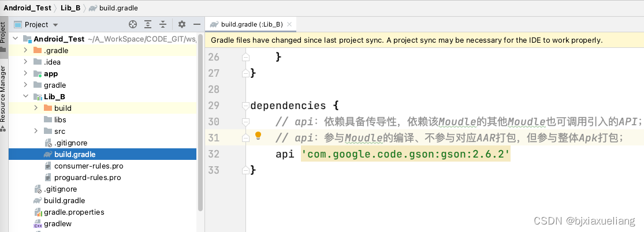The image size is (644, 232).
Task: Click the comment fold marker on line 30
Action: click(245, 122)
